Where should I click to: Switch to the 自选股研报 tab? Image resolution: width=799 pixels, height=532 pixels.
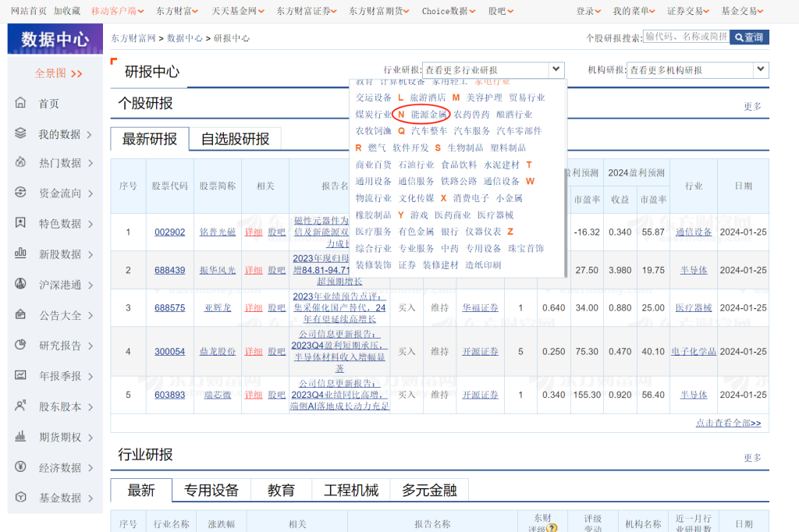[x=235, y=139]
